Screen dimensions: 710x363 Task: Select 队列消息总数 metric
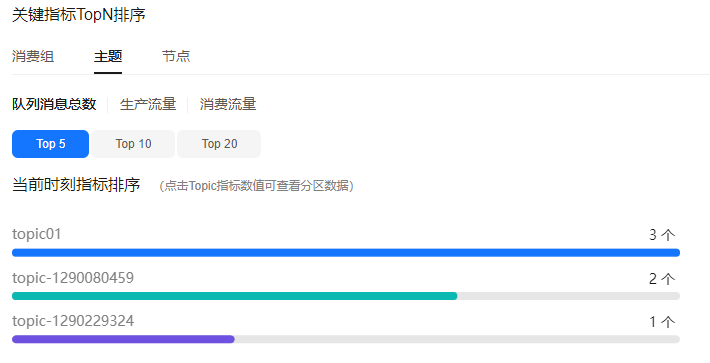[x=54, y=104]
